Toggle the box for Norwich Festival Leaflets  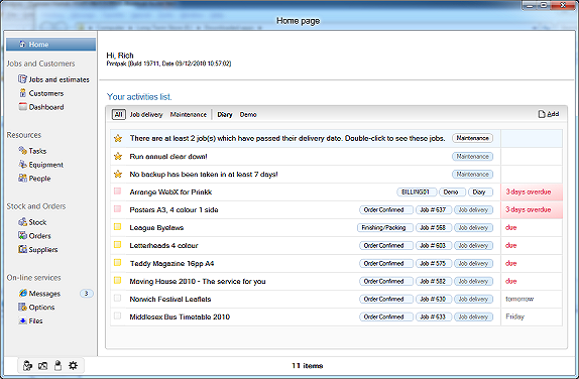pyautogui.click(x=117, y=298)
